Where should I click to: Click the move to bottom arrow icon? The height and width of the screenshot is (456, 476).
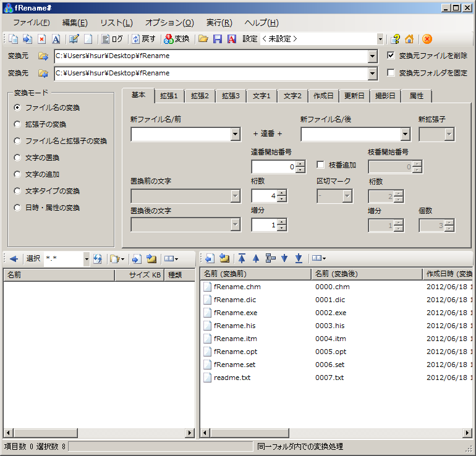tap(299, 258)
